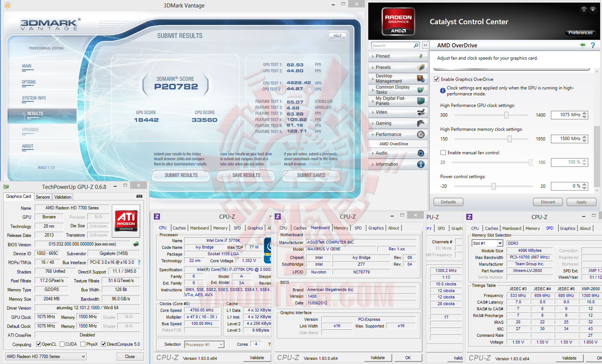Viewport: 602px width, 364px height.
Task: Tick the Enable manual fan control checkbox
Action: pyautogui.click(x=443, y=153)
